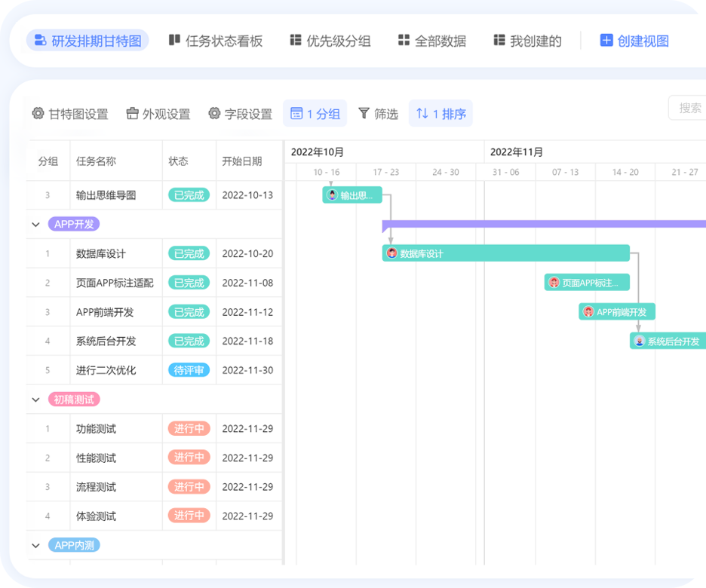Click the plus icon for 创建视图
This screenshot has height=588, width=706.
click(x=606, y=41)
